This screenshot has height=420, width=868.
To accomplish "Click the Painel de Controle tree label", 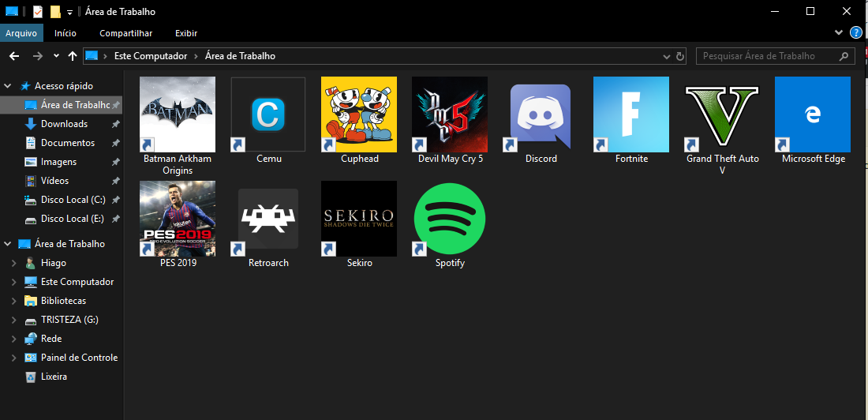I will pos(79,358).
